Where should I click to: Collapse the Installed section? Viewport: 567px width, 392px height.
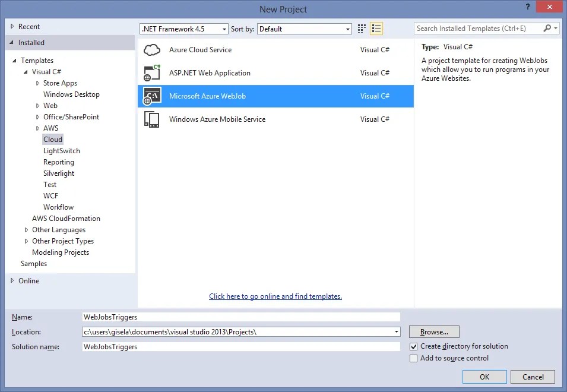(12, 42)
